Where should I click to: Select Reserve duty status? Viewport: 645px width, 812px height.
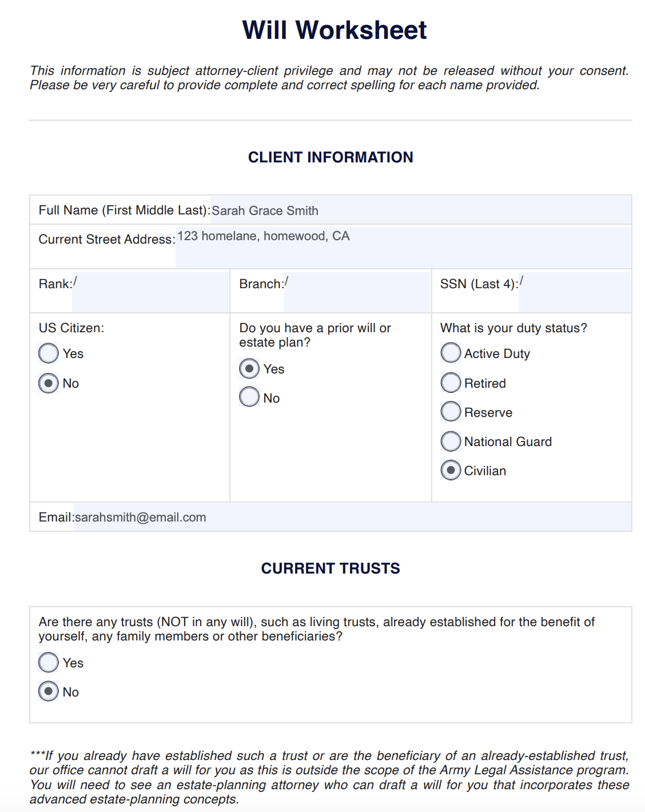tap(451, 412)
